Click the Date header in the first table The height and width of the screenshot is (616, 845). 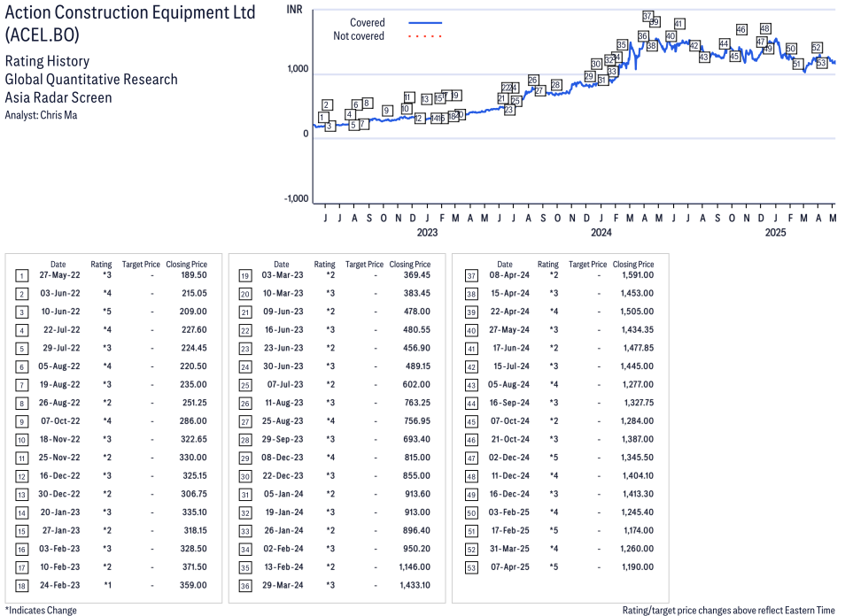(58, 265)
